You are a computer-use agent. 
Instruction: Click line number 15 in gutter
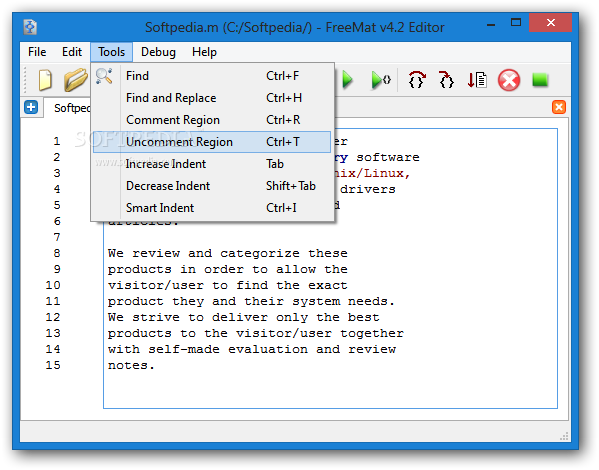[53, 365]
